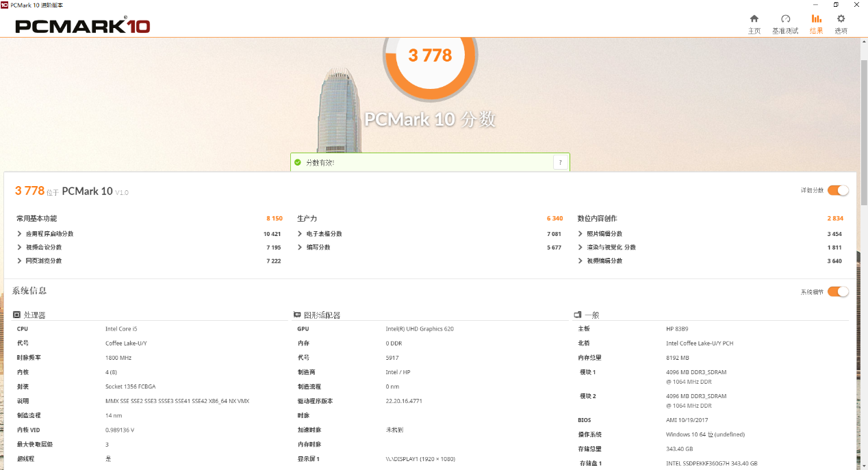Click the Windows 10 64 位 OS value
The height and width of the screenshot is (470, 868).
click(x=705, y=434)
